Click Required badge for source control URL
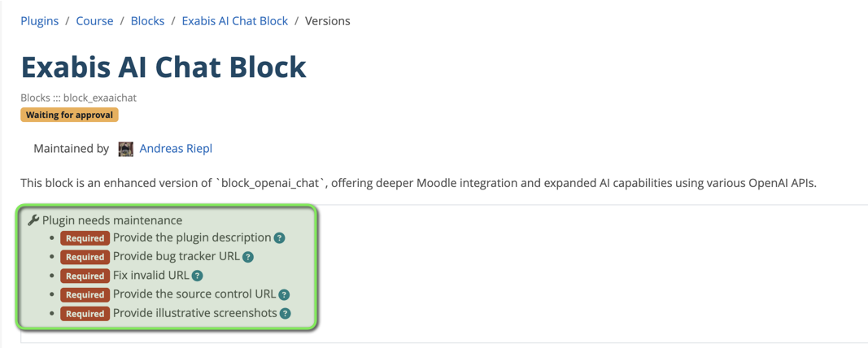 [x=85, y=295]
